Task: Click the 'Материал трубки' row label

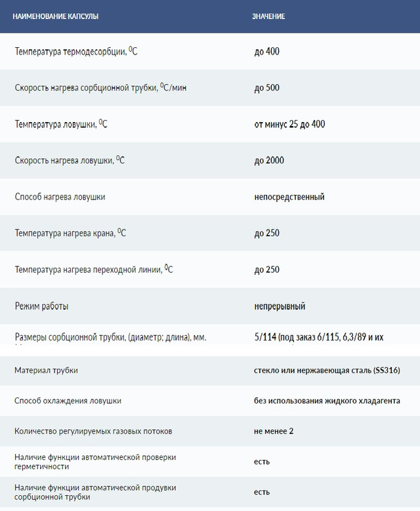Action: click(46, 371)
